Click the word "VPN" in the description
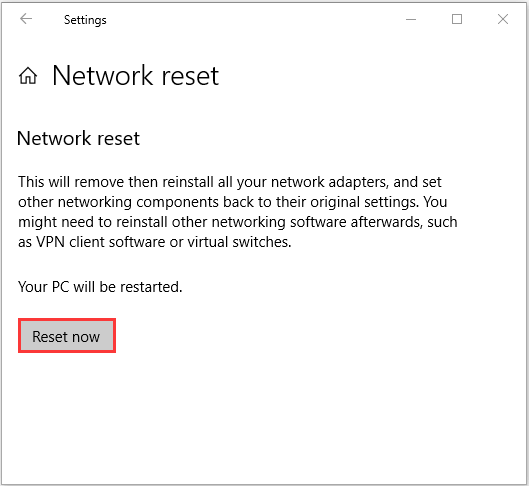This screenshot has width=529, height=486. point(51,242)
